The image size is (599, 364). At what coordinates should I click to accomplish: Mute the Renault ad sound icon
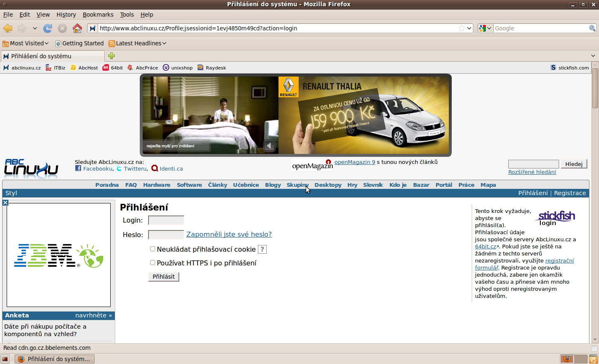[x=269, y=146]
